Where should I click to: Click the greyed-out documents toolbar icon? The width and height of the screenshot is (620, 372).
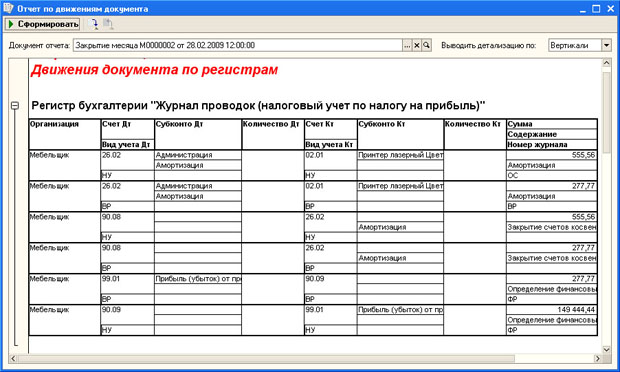(x=108, y=24)
